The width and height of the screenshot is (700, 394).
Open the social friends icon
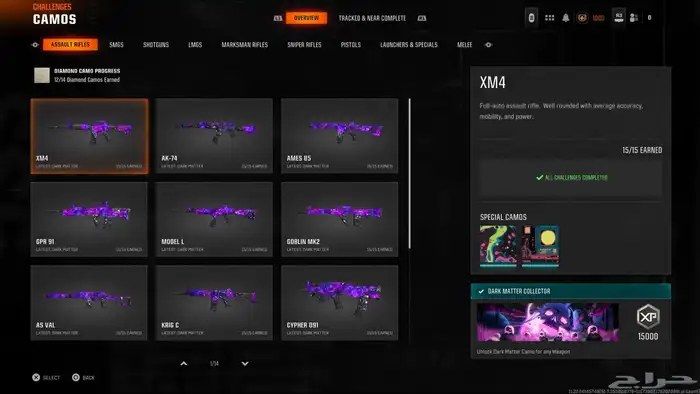[x=633, y=18]
